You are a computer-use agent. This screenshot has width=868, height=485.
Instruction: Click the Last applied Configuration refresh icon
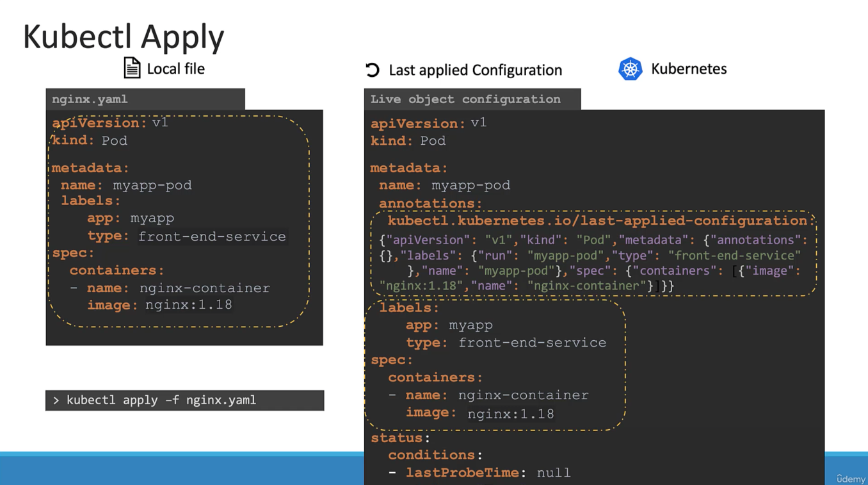[372, 70]
